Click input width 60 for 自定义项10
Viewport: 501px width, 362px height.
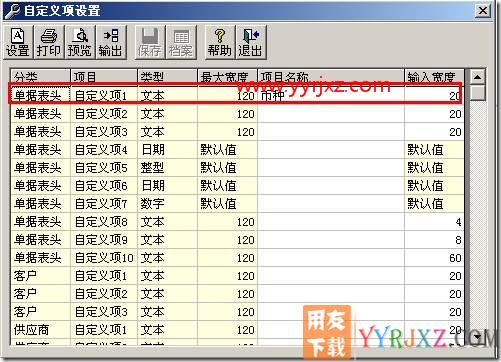(x=434, y=258)
